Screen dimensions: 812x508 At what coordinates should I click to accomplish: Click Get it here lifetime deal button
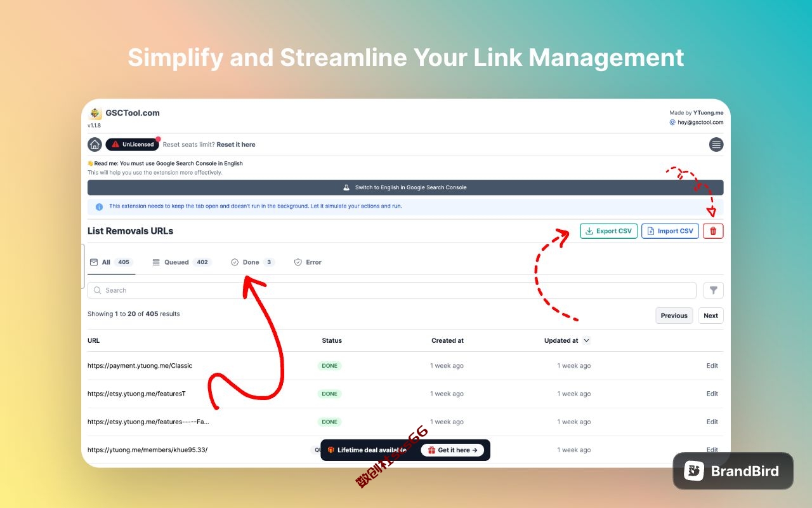click(453, 450)
